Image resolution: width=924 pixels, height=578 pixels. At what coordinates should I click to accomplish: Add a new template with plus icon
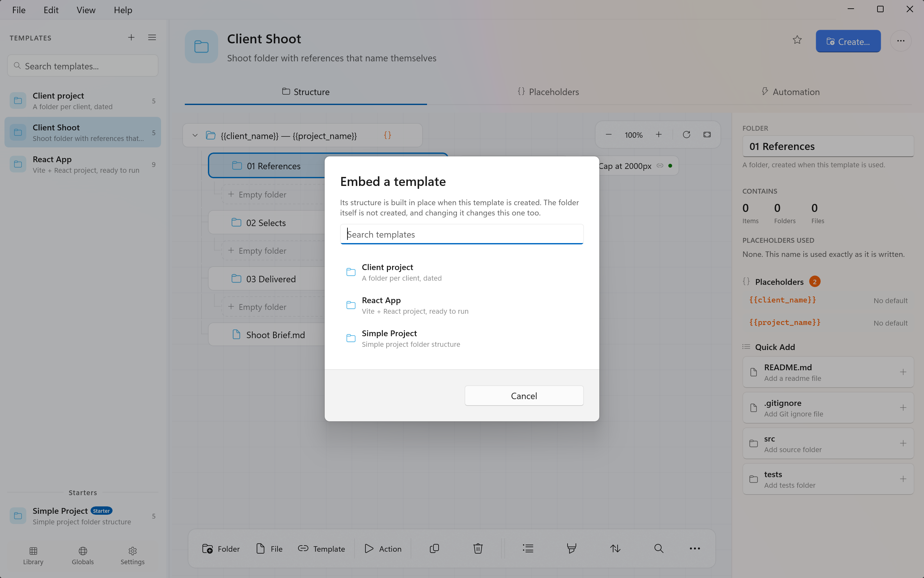[131, 38]
